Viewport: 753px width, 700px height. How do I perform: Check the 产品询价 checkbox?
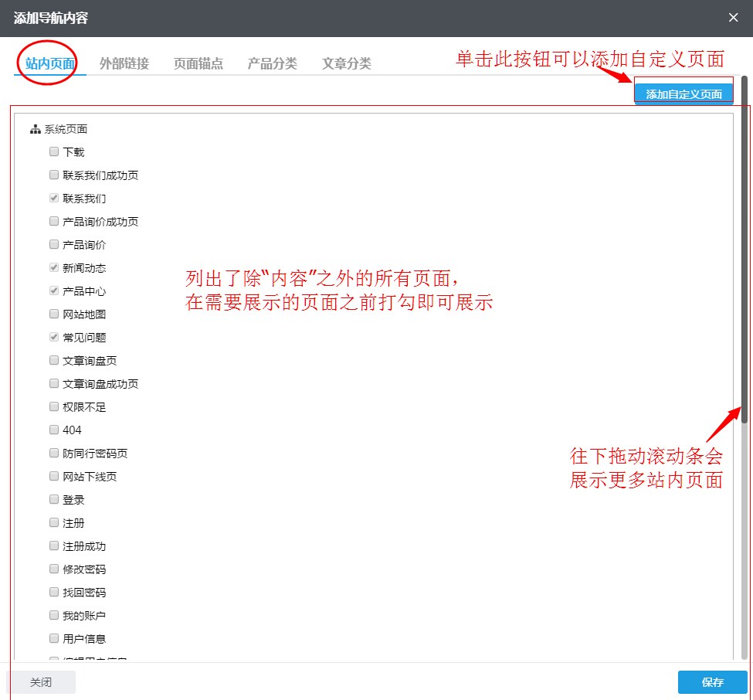click(53, 244)
